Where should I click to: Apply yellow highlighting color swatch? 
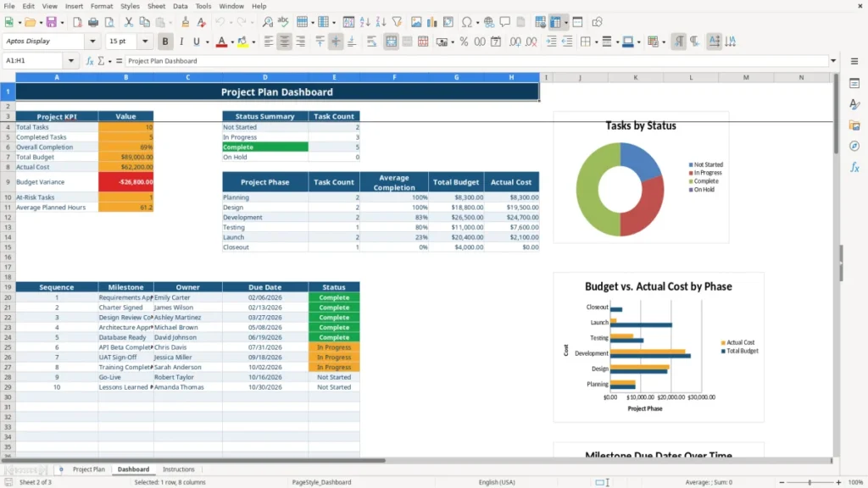coord(242,42)
